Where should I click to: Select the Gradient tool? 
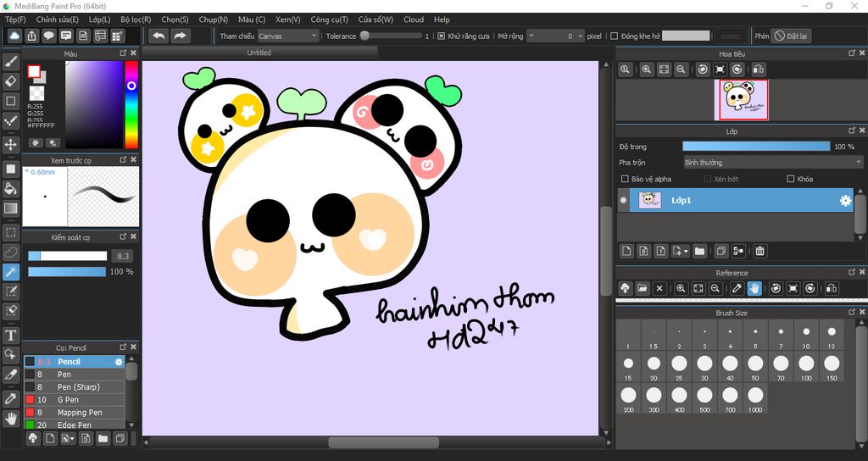[10, 208]
